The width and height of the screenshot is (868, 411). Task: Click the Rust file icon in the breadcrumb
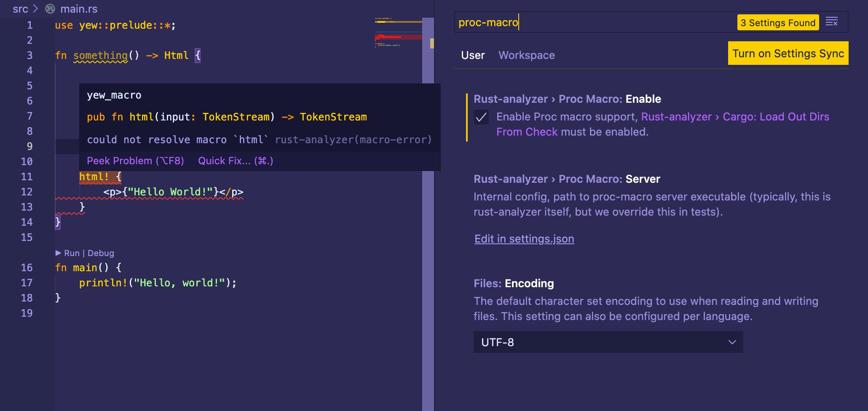50,9
